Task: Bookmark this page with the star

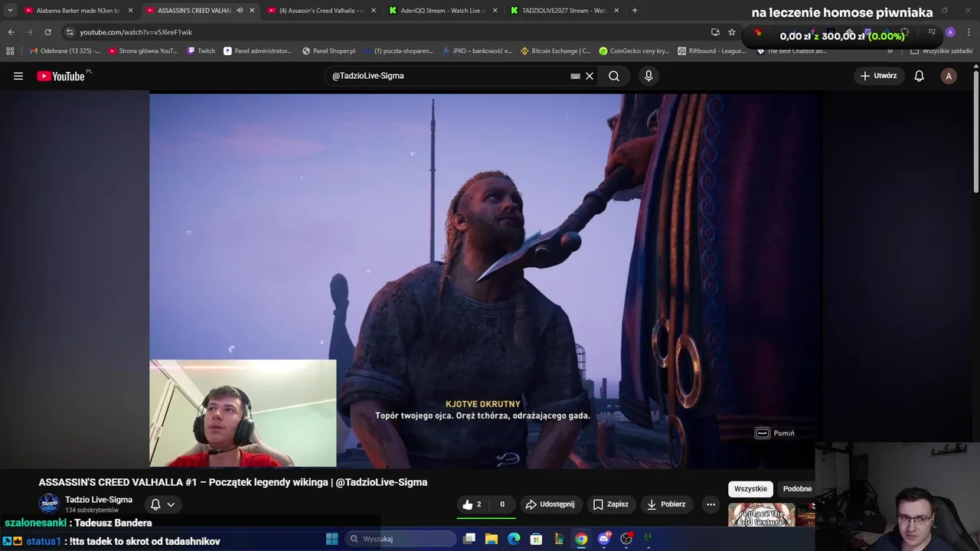Action: [x=732, y=32]
